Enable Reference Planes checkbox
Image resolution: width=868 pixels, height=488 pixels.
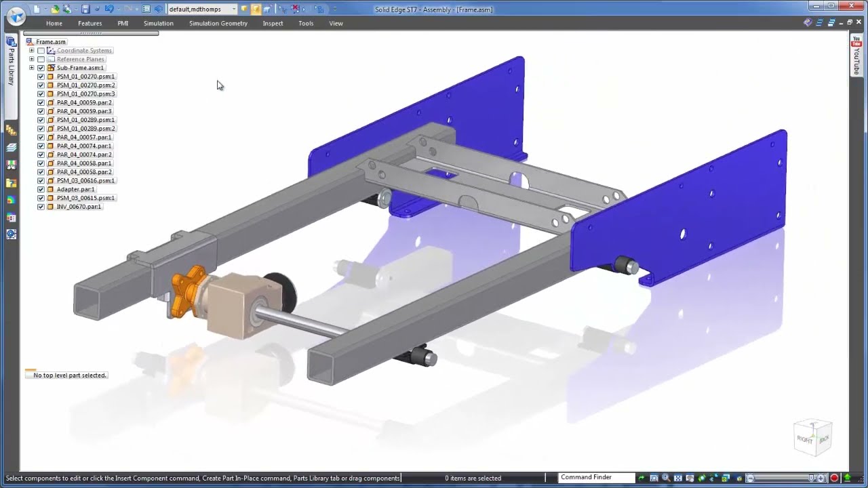[x=41, y=60]
